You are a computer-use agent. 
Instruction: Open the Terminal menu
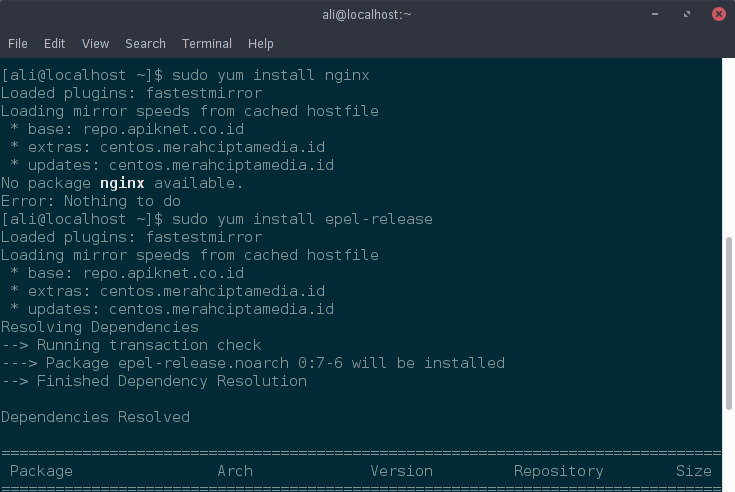(207, 44)
